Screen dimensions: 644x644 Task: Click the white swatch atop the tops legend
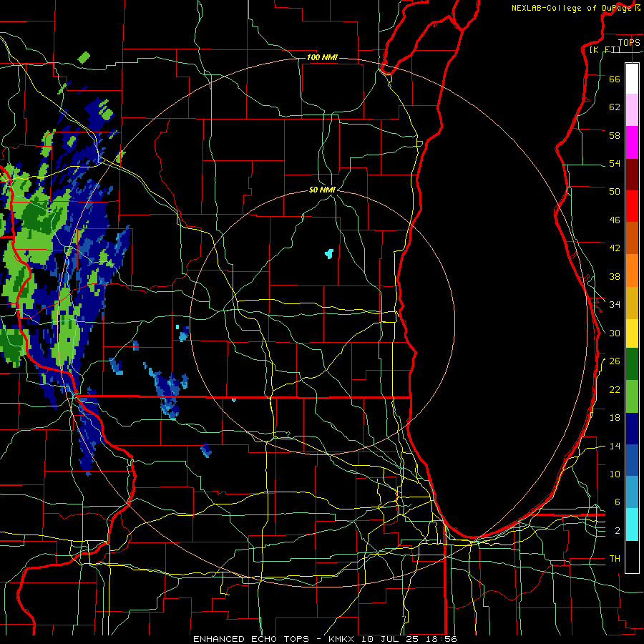pos(632,79)
